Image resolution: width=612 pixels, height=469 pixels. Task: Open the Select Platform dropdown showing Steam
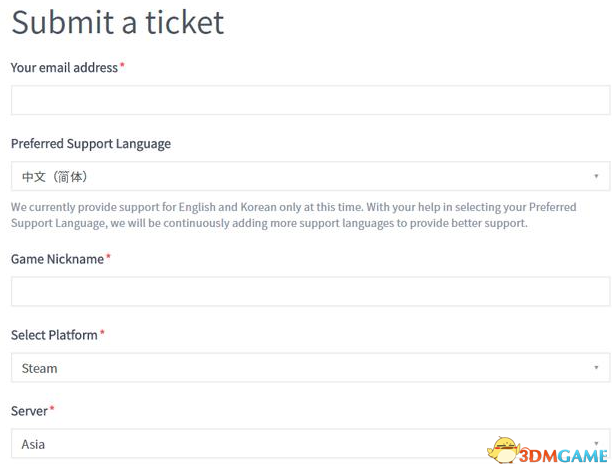coord(310,368)
